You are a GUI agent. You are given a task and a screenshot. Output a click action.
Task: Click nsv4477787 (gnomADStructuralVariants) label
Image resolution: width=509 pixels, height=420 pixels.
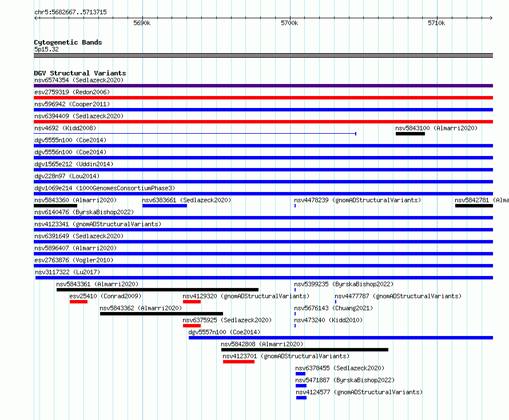pos(398,296)
